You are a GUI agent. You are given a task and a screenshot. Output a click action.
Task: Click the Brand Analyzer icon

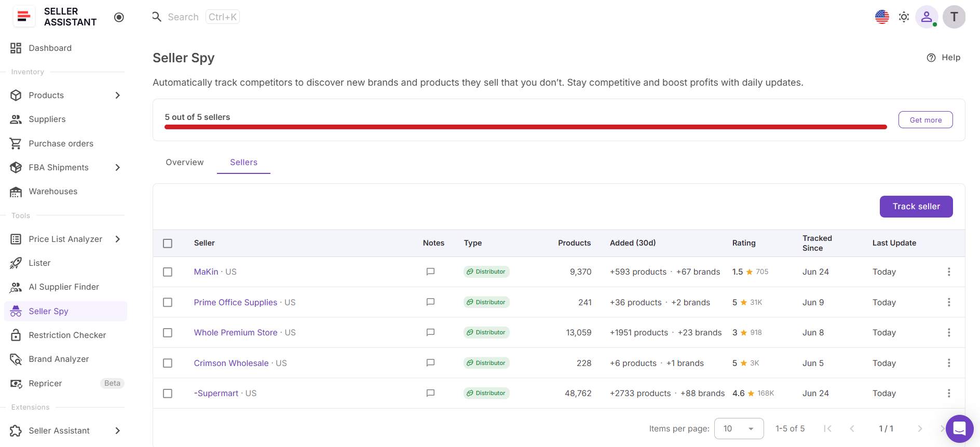click(x=16, y=359)
